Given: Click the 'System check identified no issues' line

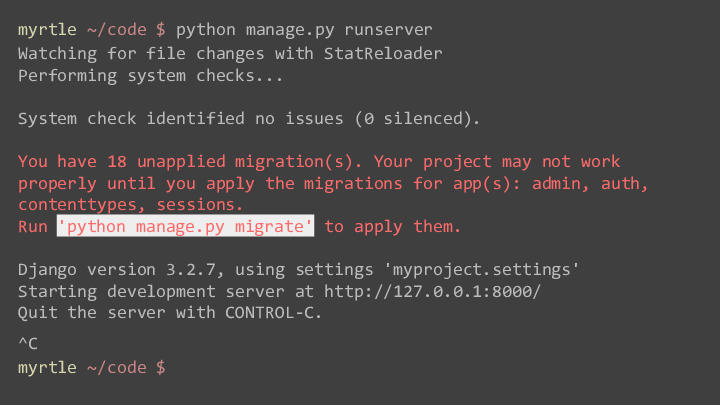Looking at the screenshot, I should [x=249, y=119].
